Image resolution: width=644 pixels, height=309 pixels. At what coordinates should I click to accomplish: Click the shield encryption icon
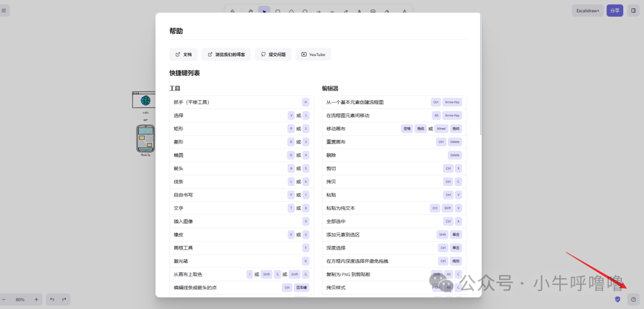tap(617, 299)
